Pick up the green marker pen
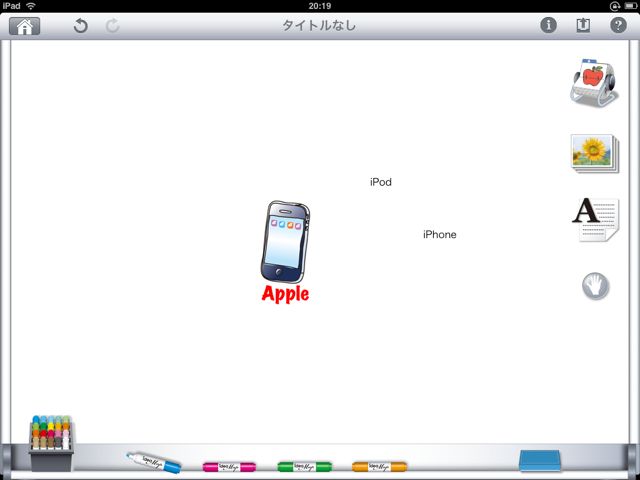640x480 pixels. click(x=304, y=466)
